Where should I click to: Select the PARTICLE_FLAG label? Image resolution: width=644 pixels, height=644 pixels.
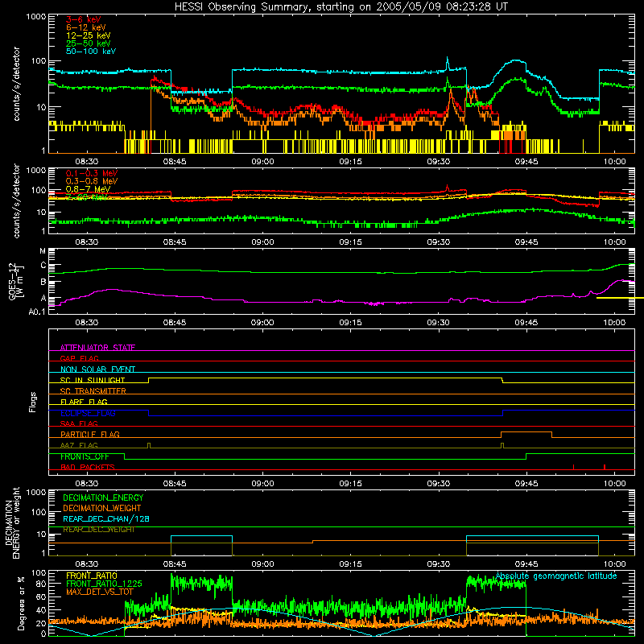(x=90, y=434)
